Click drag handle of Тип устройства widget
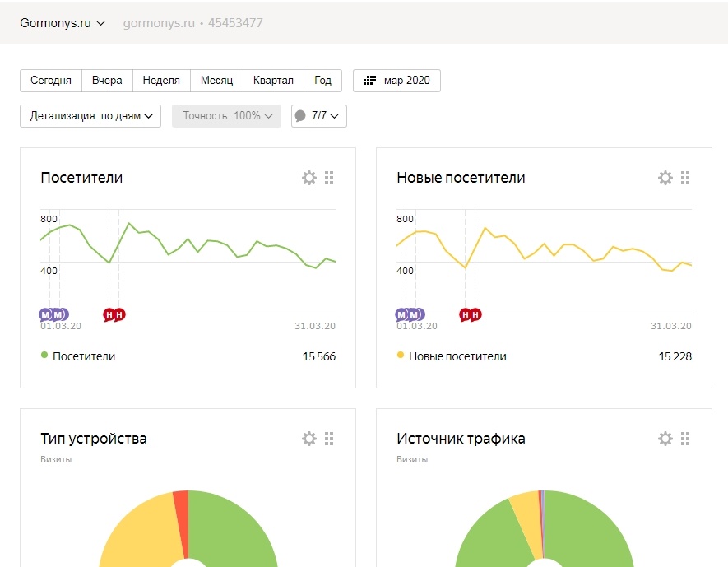This screenshot has height=567, width=728. point(329,439)
